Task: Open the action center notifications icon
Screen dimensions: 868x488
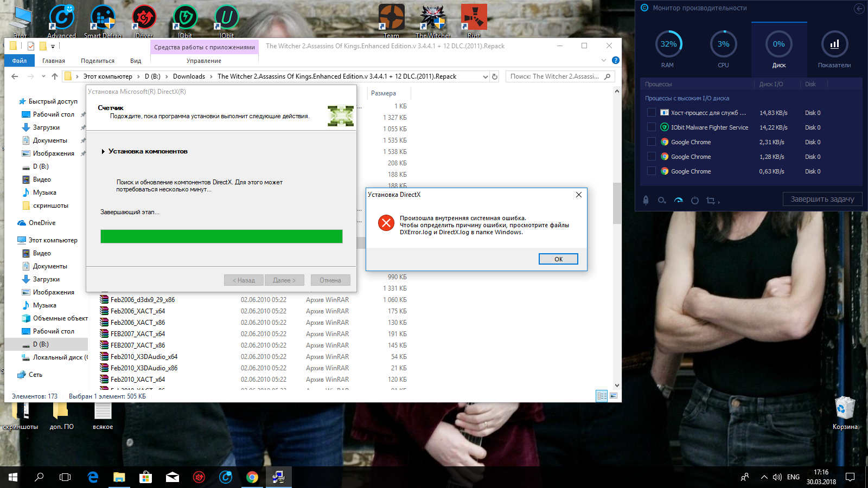Action: point(850,477)
